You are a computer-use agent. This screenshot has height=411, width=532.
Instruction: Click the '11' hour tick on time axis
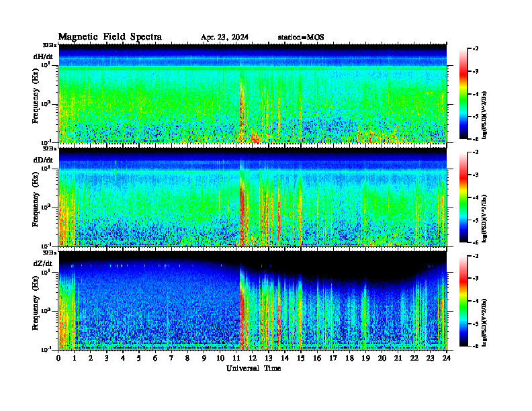[236, 358]
